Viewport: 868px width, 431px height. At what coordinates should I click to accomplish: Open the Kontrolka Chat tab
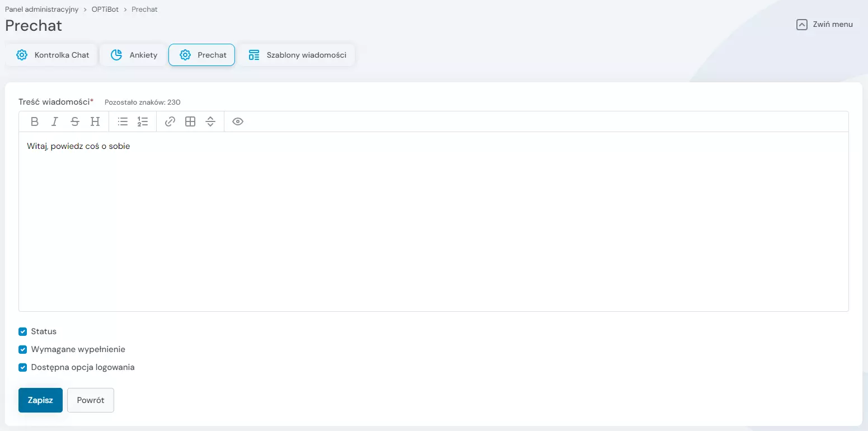point(53,55)
